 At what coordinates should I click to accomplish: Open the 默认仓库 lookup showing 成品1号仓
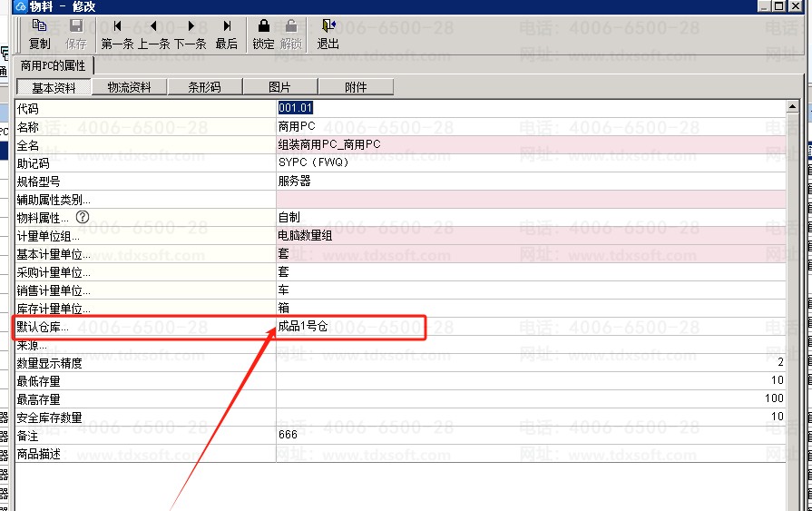(531, 327)
